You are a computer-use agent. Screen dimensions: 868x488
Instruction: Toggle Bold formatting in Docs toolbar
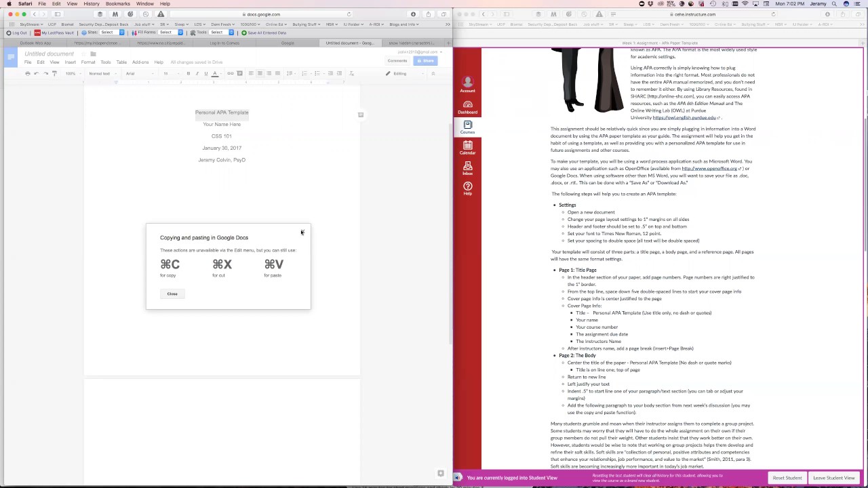189,73
